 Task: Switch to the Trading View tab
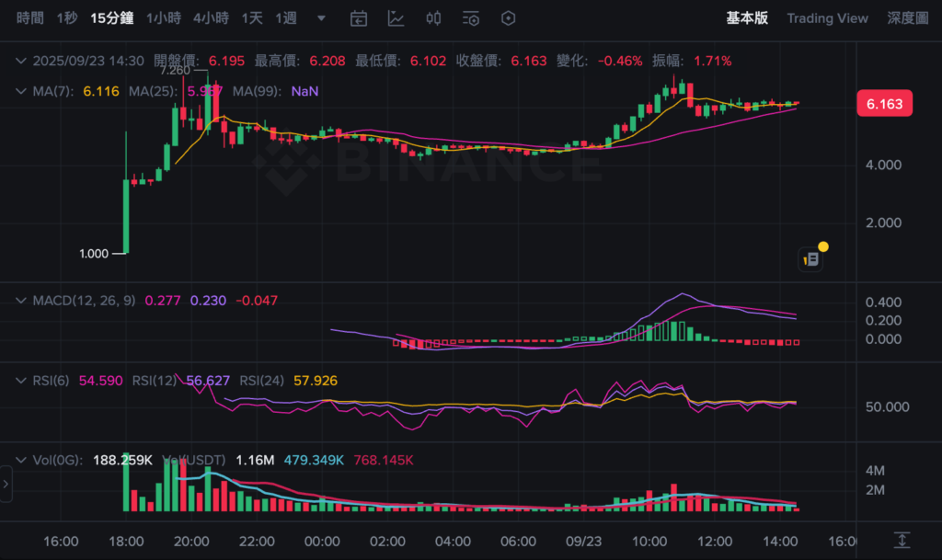point(827,18)
